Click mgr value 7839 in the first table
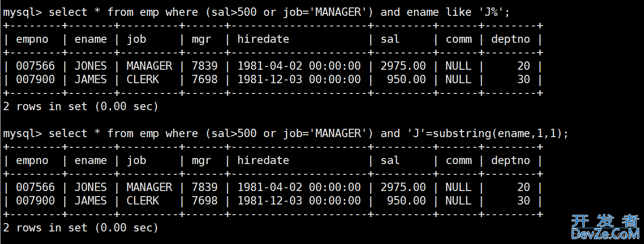The image size is (644, 244). click(205, 66)
